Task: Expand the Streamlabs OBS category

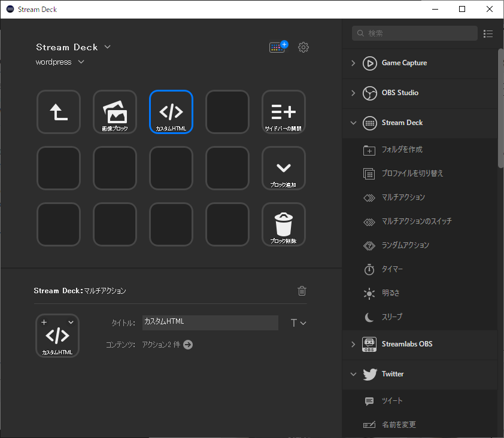Action: [x=353, y=344]
